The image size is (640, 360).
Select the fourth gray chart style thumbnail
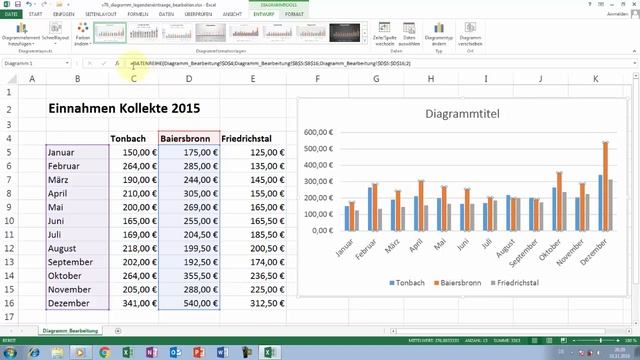[211, 33]
